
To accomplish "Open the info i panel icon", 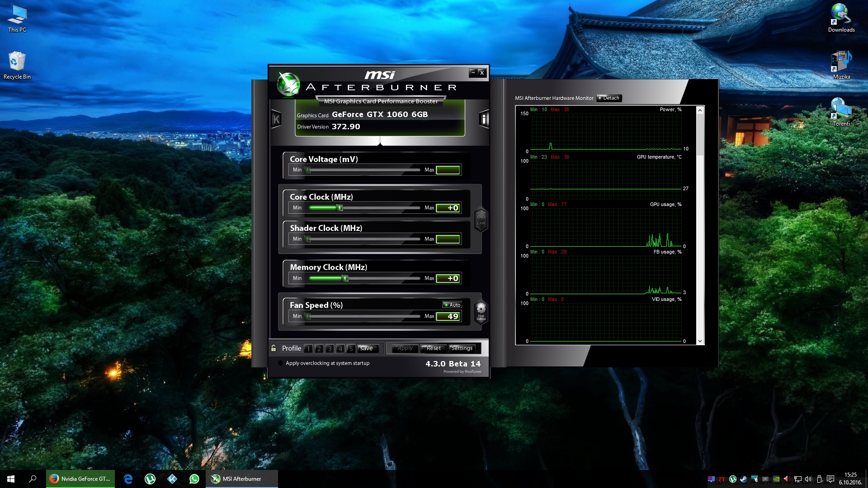I will point(484,119).
